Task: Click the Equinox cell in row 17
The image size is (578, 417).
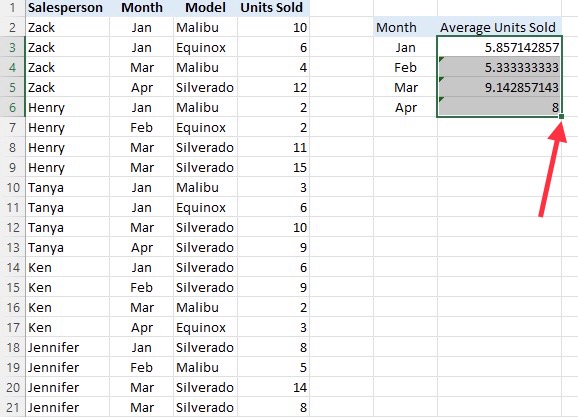Action: tap(205, 327)
